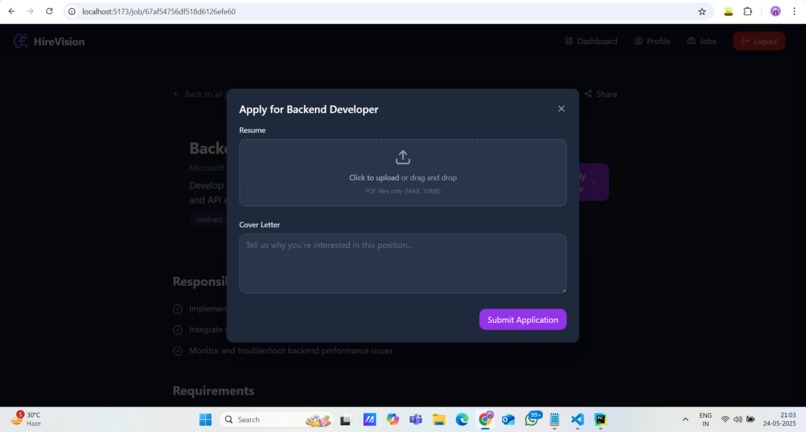The image size is (806, 432).
Task: Open the HireVision home link text
Action: point(59,42)
